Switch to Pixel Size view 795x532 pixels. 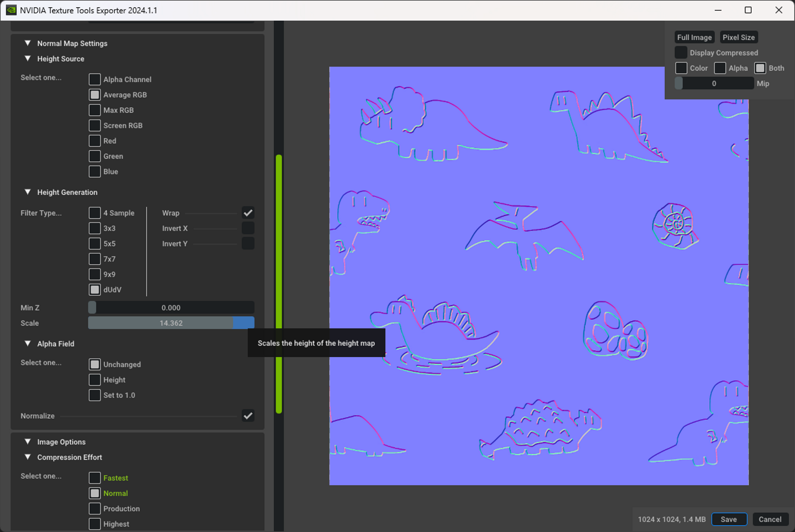tap(739, 37)
